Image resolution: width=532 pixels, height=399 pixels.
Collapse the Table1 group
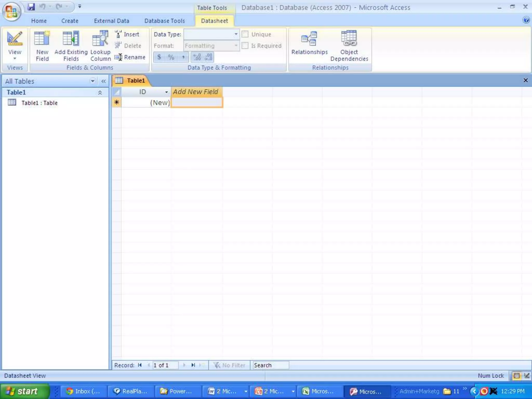pos(100,92)
